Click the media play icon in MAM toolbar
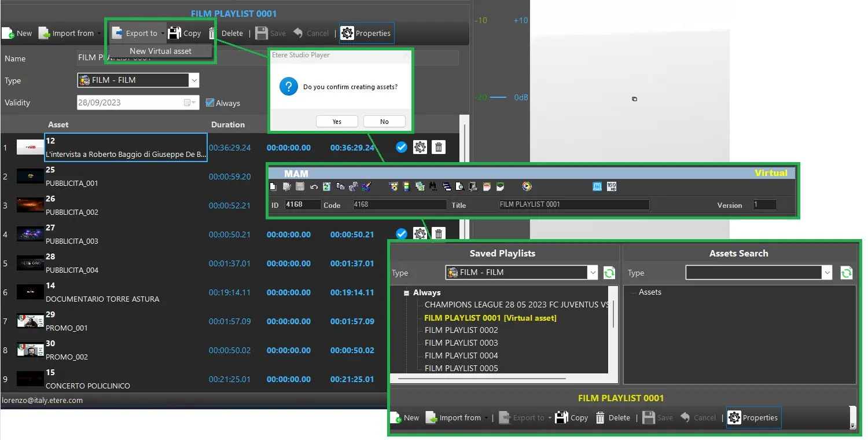Screen dimensions: 868x440 tap(527, 186)
